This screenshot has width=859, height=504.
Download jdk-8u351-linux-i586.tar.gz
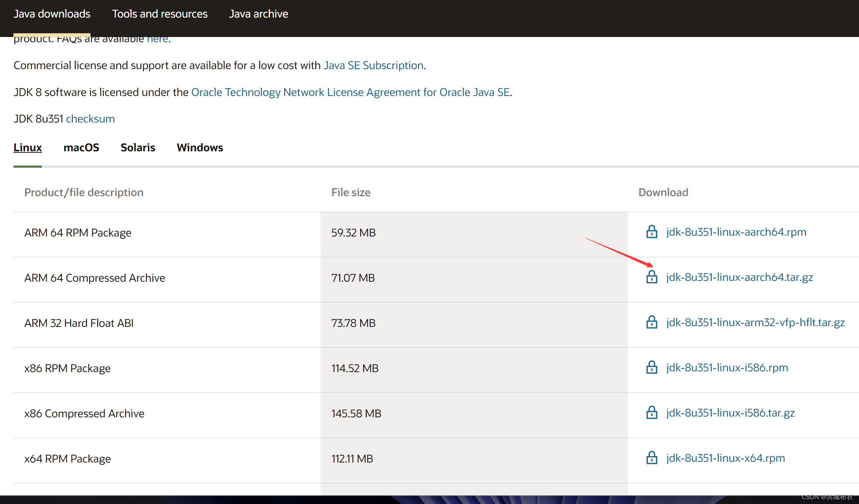(x=730, y=413)
